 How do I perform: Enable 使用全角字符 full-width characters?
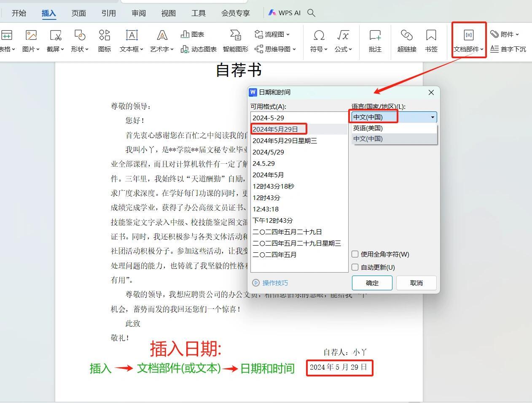pos(355,254)
